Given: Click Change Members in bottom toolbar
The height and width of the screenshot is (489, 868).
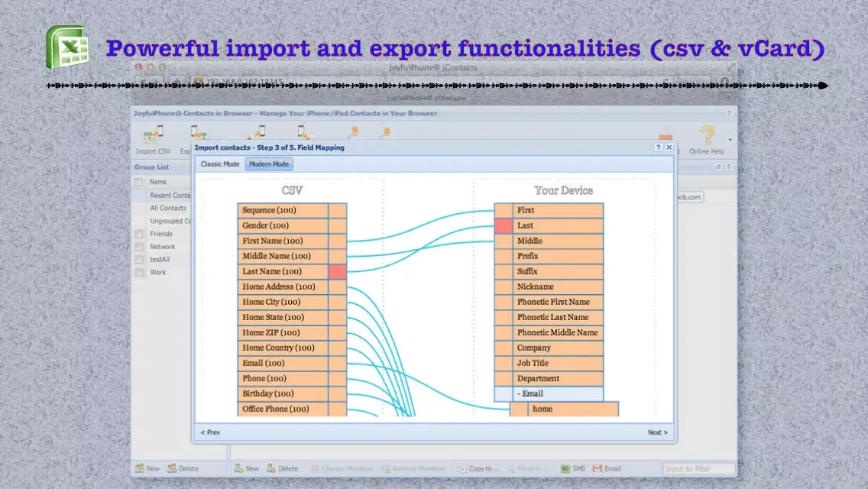Looking at the screenshot, I should [342, 468].
